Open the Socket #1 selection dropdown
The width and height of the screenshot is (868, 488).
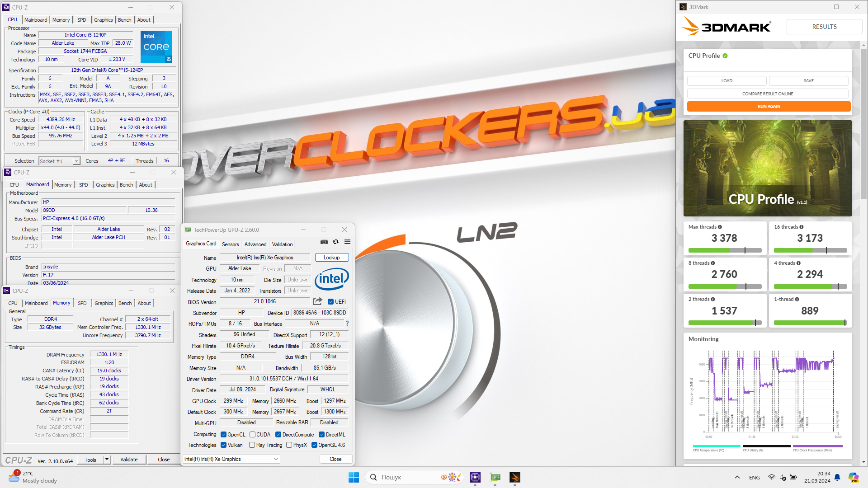pyautogui.click(x=59, y=161)
